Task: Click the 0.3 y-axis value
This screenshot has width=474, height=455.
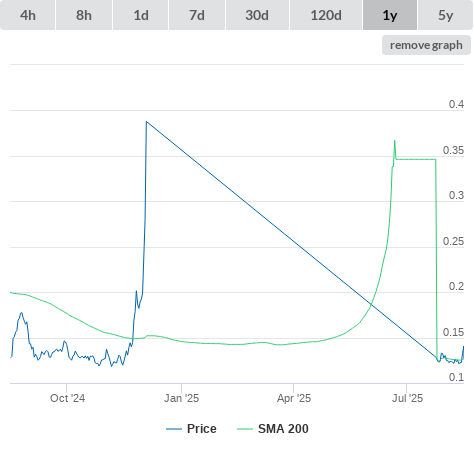Action: click(x=456, y=195)
